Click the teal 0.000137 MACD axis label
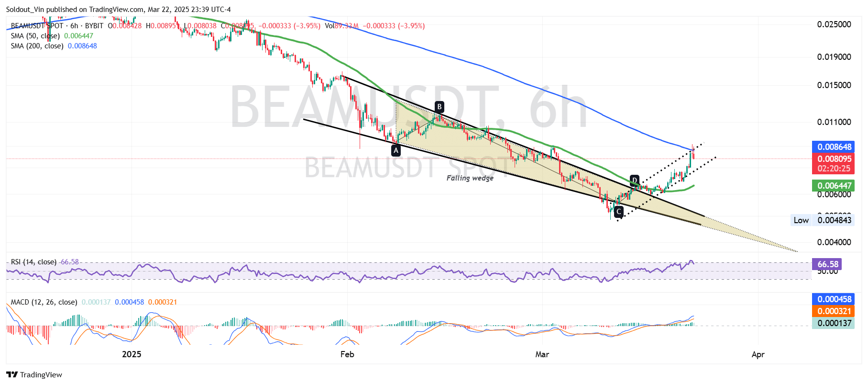The image size is (868, 385). pos(834,323)
